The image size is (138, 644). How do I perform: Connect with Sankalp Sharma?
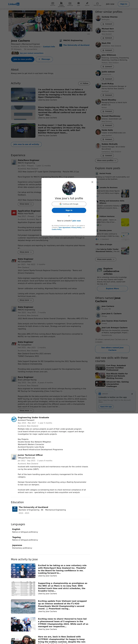pos(107,24)
